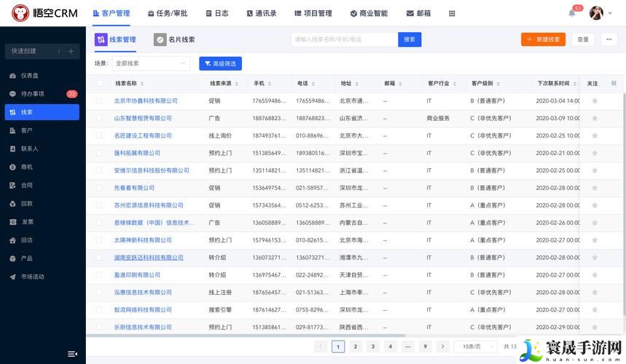Check the 汇科拓展有限公司 row
This screenshot has width=626, height=364.
99,153
